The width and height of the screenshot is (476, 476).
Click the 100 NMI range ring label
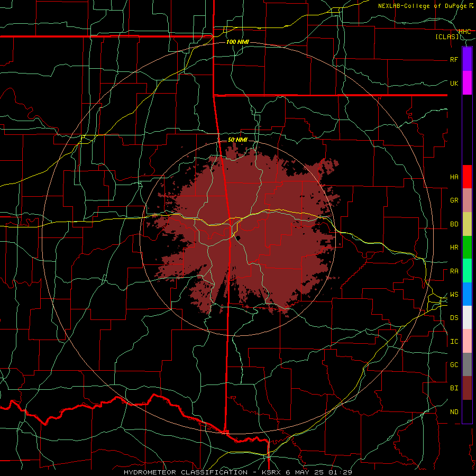(x=237, y=42)
